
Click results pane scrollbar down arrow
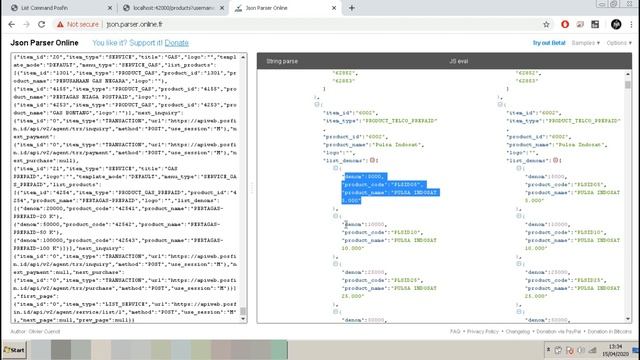[628, 319]
